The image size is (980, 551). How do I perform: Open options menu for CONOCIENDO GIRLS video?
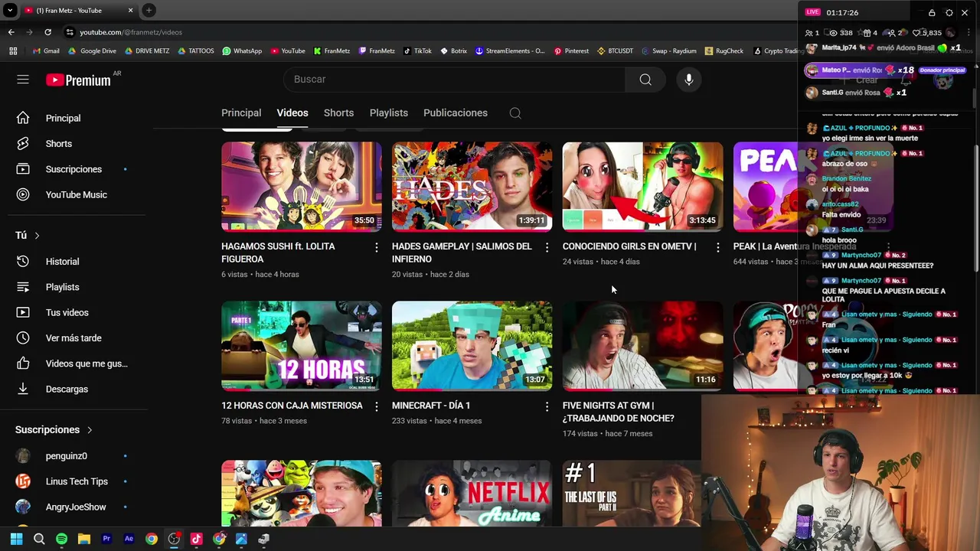[717, 247]
